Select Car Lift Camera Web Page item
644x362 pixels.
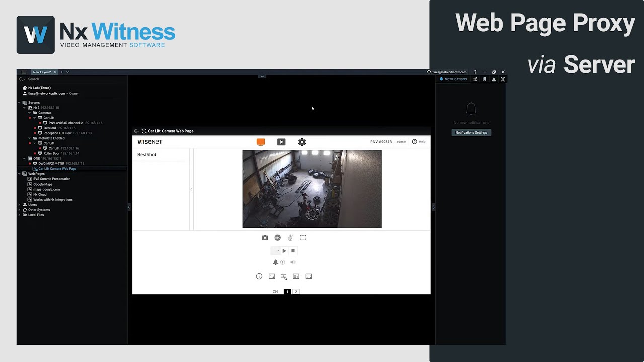[x=54, y=169]
